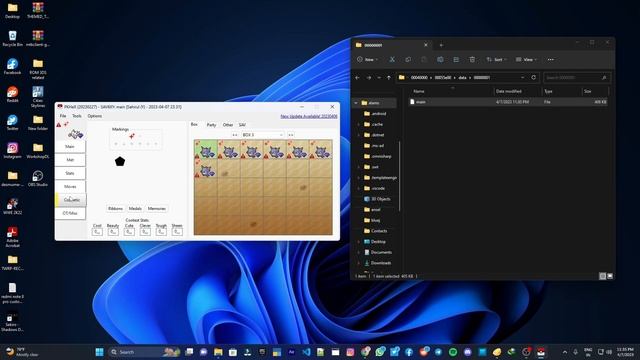Select the file named main
Screen dimensions: 640x360
508,102
